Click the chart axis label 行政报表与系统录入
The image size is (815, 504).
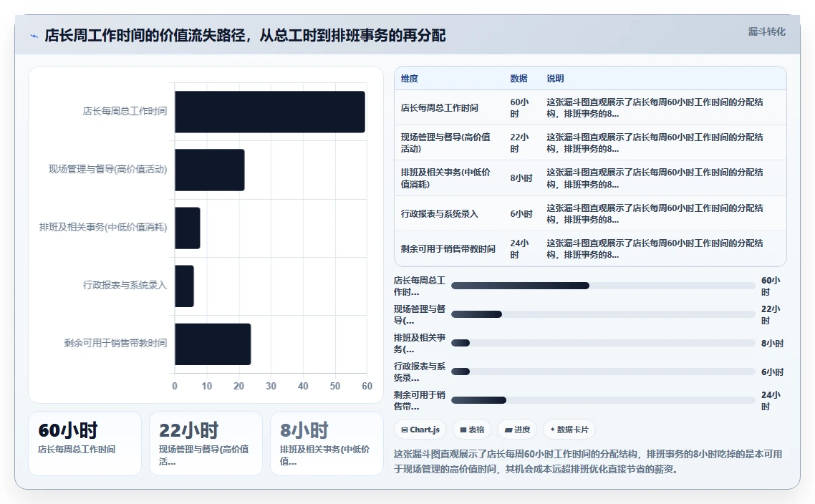coord(125,285)
